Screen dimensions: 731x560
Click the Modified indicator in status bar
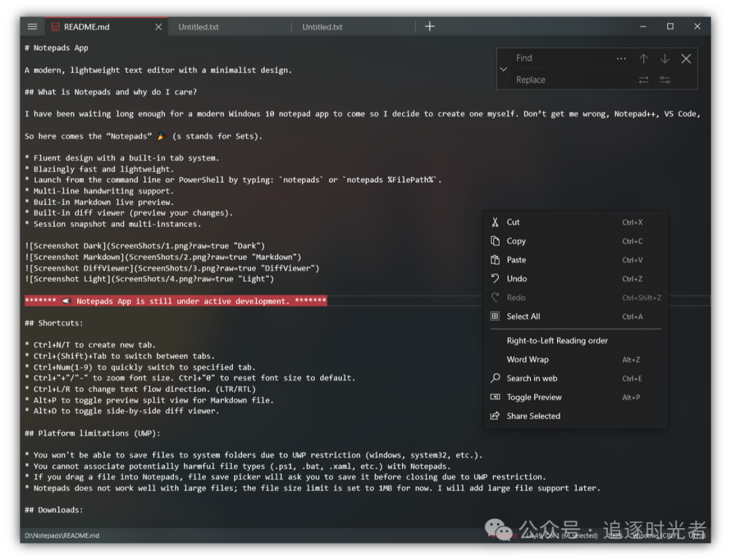[504, 536]
